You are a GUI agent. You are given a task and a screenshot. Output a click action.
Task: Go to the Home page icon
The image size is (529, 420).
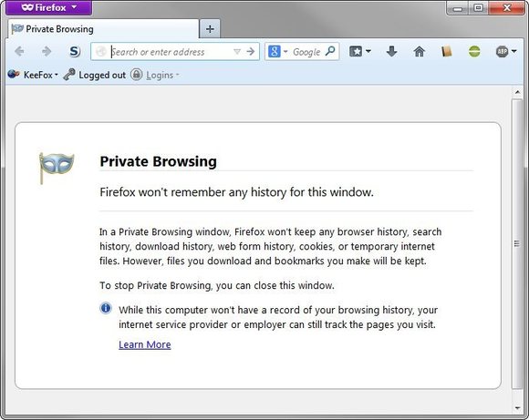coord(419,51)
